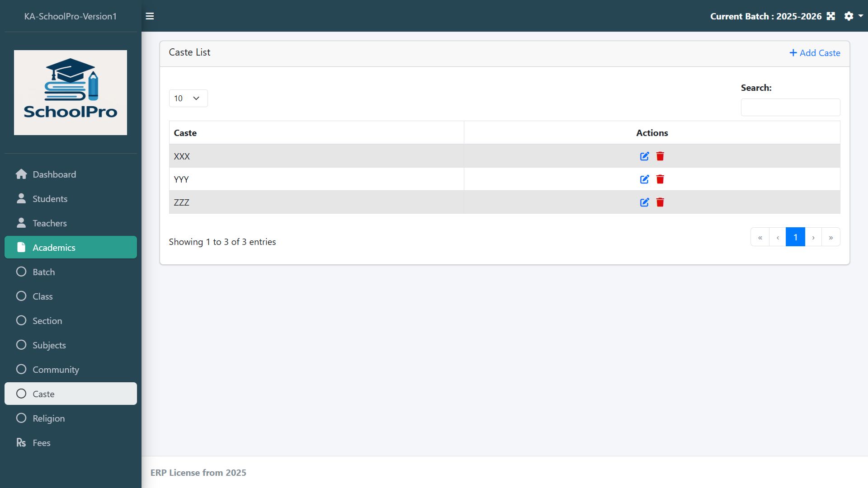The image size is (868, 488).
Task: Expand the entries-per-page dropdown
Action: pos(188,99)
